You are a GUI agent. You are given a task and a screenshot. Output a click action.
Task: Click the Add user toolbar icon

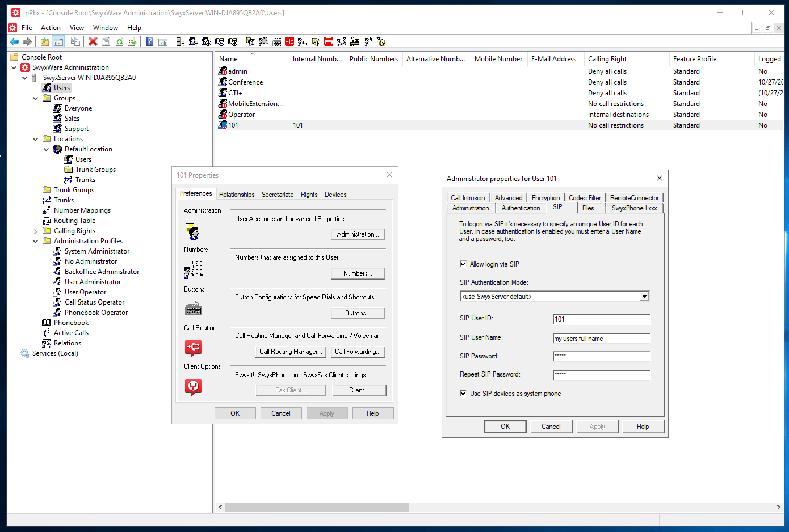coord(193,41)
